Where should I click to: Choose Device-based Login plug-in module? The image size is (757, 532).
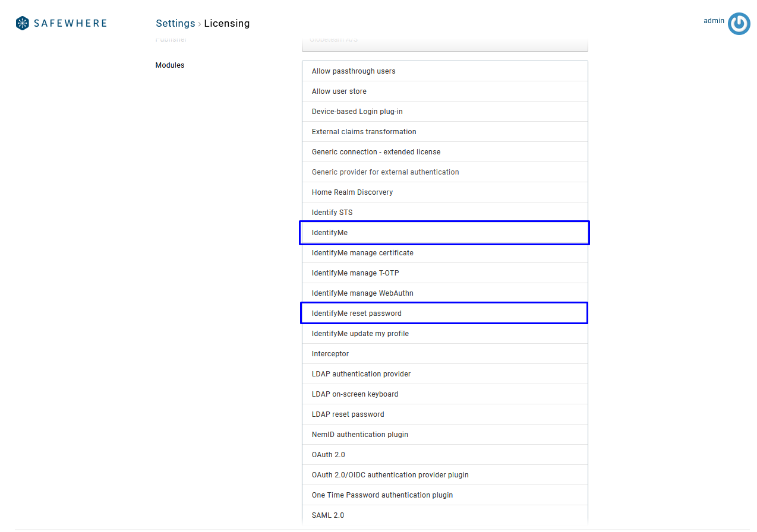357,112
